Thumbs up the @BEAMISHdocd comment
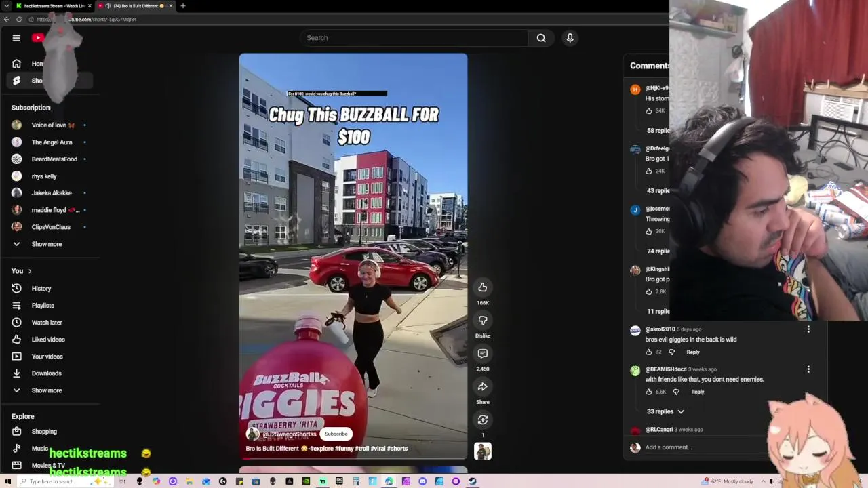This screenshot has height=488, width=868. tap(649, 392)
